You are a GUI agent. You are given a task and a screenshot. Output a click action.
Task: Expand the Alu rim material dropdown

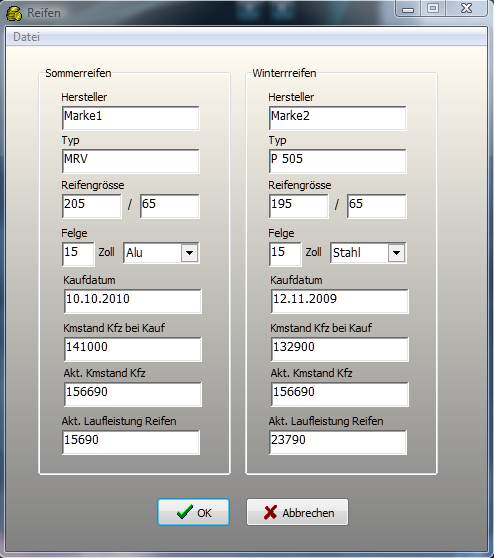coord(189,253)
